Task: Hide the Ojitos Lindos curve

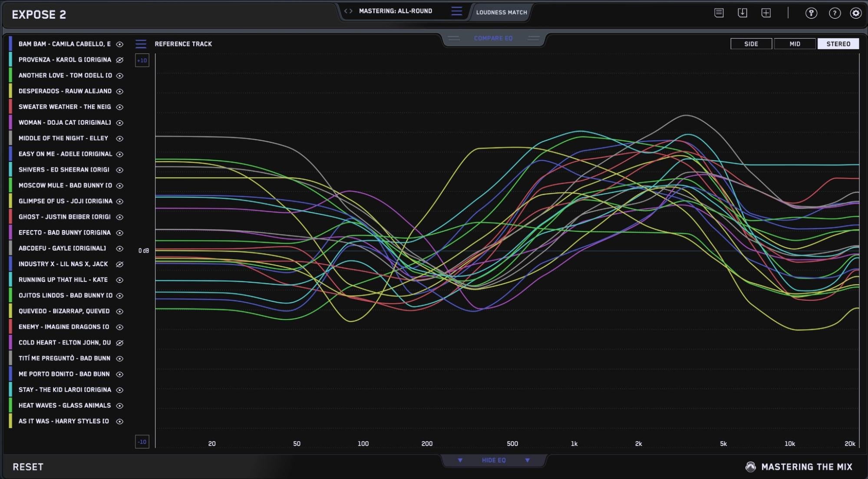Action: point(120,296)
